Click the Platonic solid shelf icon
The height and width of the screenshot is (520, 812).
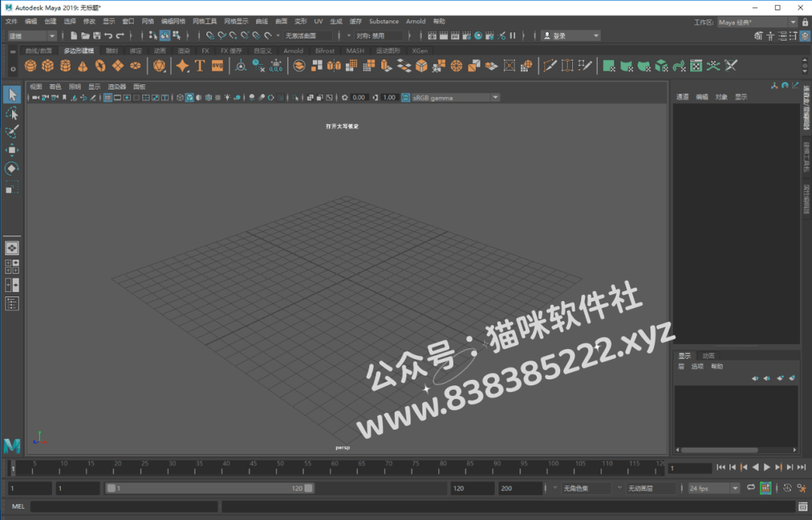pos(159,65)
